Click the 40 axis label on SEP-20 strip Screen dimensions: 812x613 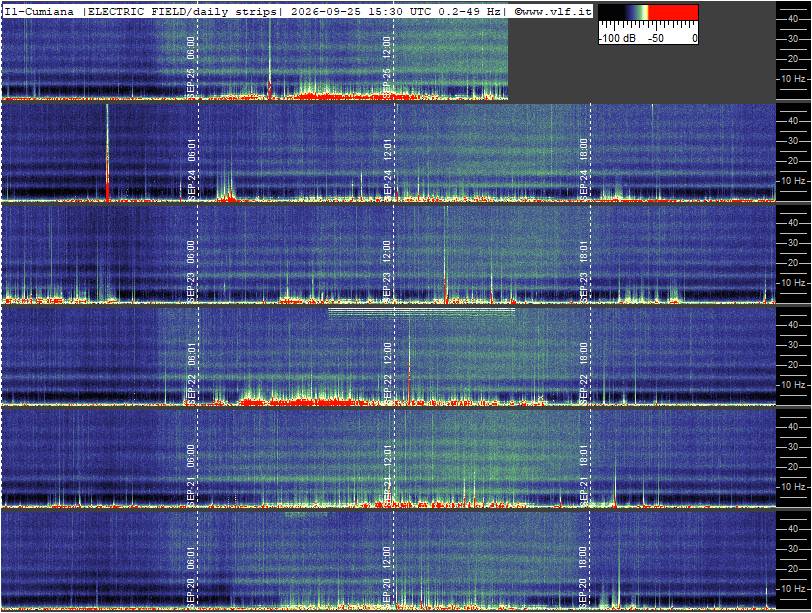tap(793, 529)
